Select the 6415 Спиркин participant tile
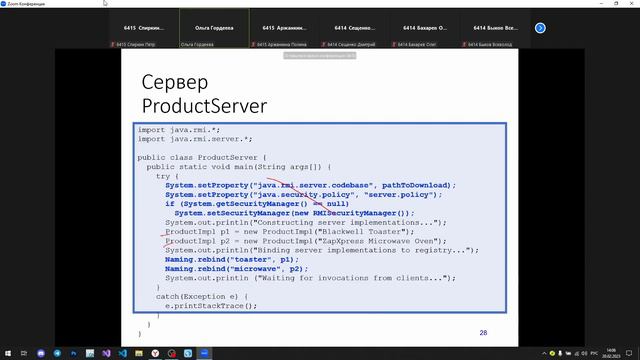The height and width of the screenshot is (360, 640). point(144,28)
